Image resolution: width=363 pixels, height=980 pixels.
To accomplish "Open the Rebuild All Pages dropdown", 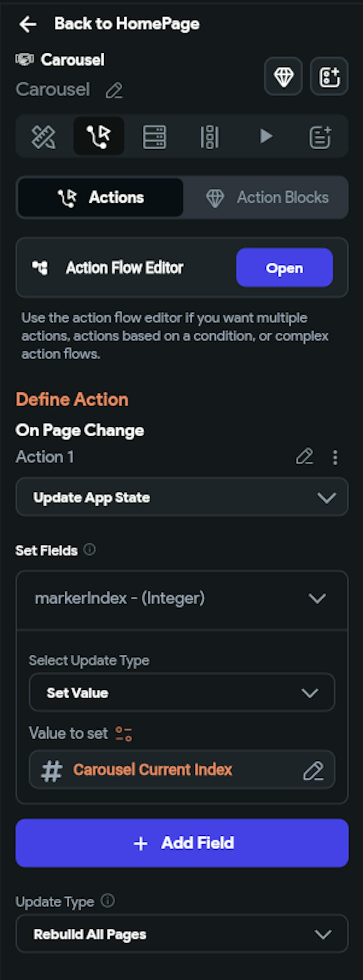I will point(182,934).
